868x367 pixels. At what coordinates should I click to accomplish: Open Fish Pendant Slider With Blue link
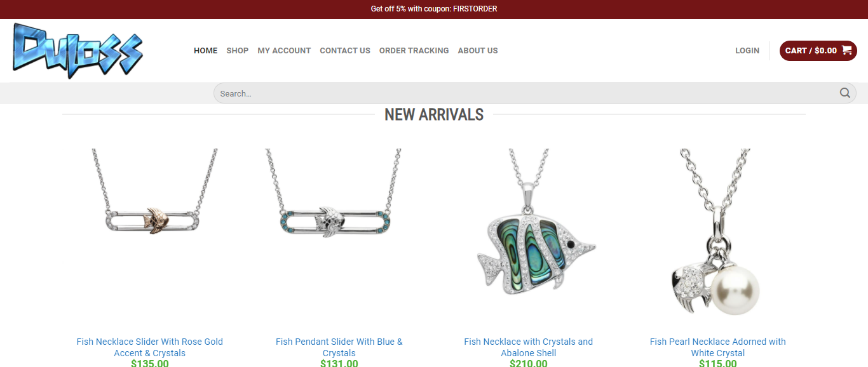[x=339, y=347]
